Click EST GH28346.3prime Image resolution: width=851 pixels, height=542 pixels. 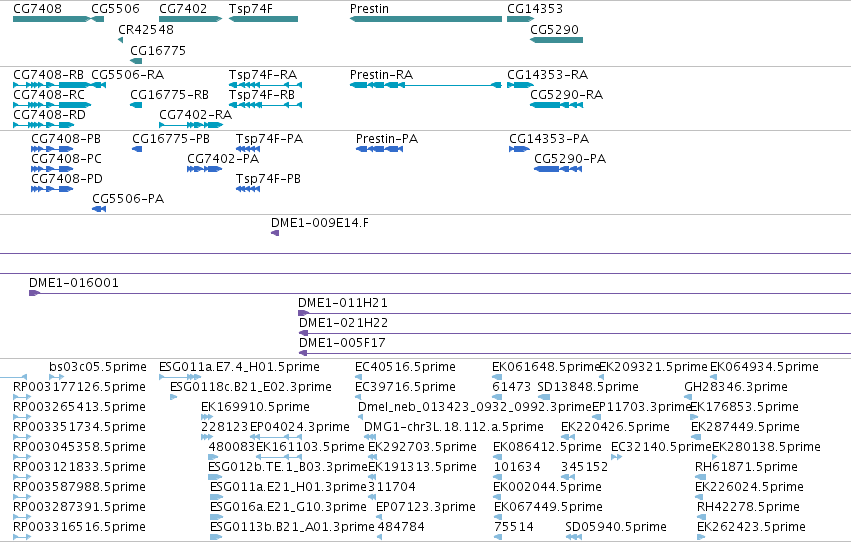pyautogui.click(x=688, y=397)
